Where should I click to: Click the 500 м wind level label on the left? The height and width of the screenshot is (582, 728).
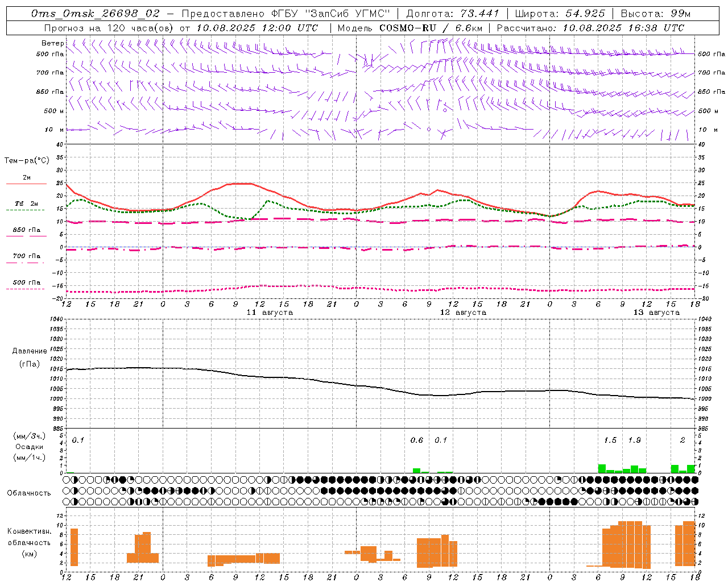coord(55,111)
